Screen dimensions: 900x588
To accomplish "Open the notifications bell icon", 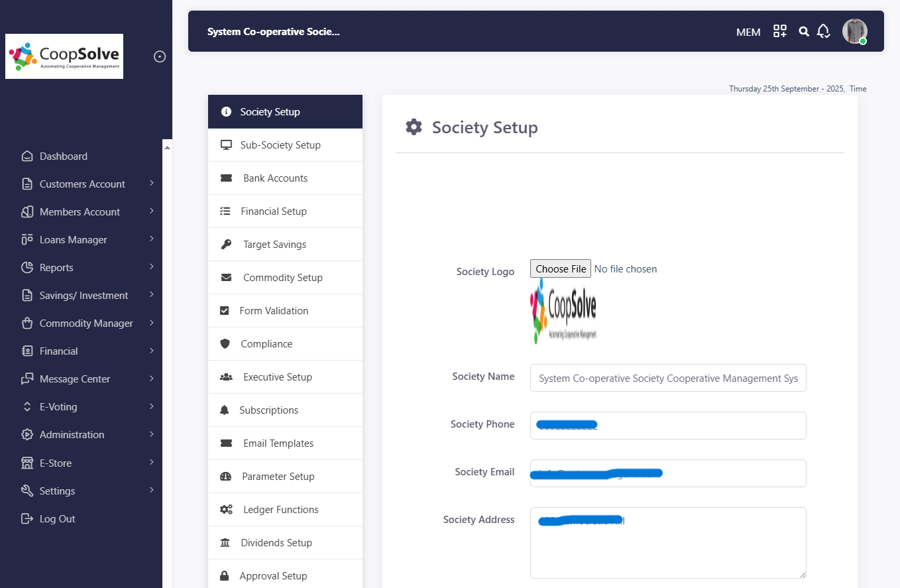I will click(824, 31).
